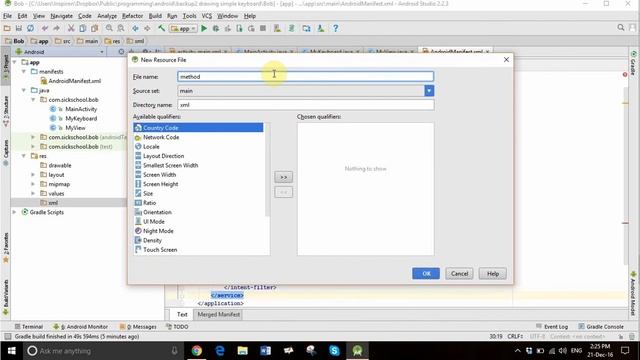The image size is (640, 360).
Task: Click the Stop square icon
Action: [263, 28]
